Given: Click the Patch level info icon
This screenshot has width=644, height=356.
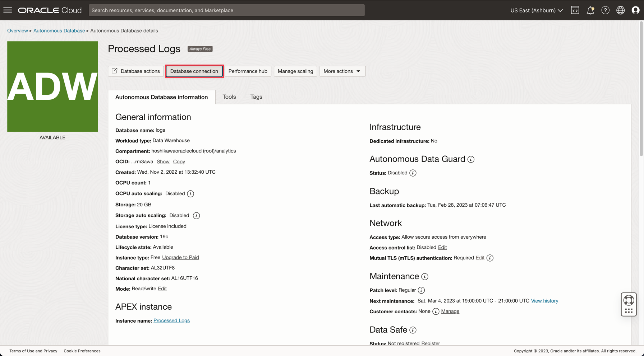Looking at the screenshot, I should pyautogui.click(x=421, y=290).
